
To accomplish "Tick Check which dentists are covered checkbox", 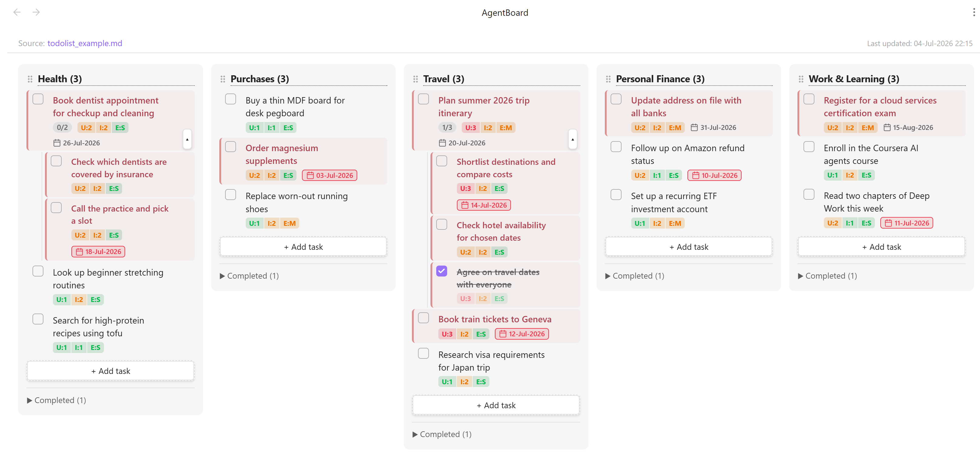I will click(x=56, y=161).
